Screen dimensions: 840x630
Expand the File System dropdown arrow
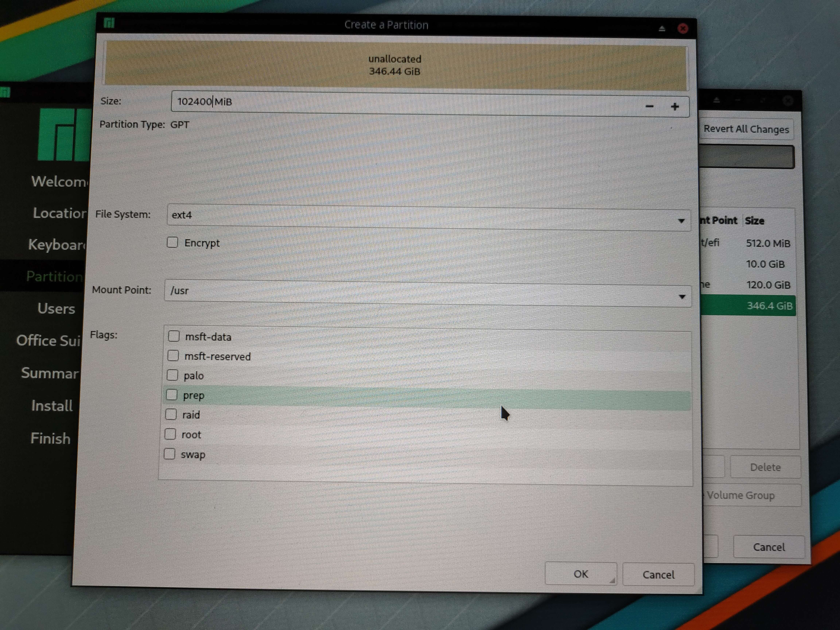(681, 221)
